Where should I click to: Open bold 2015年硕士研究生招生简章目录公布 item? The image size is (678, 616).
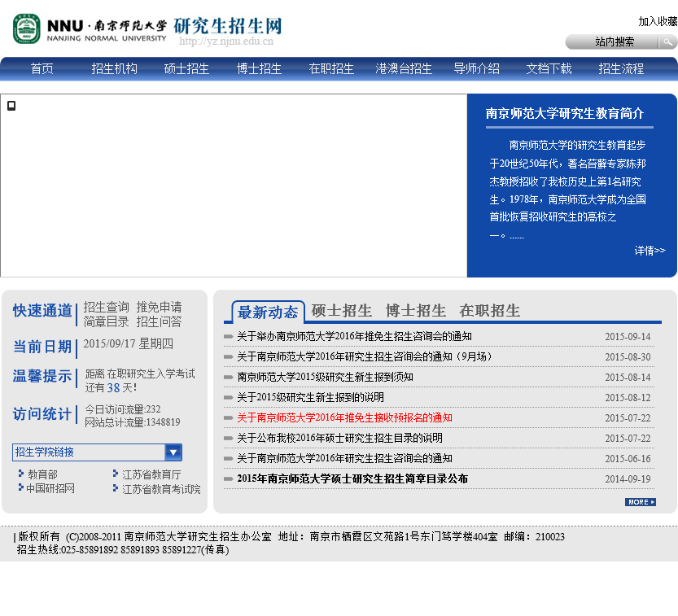pyautogui.click(x=352, y=478)
